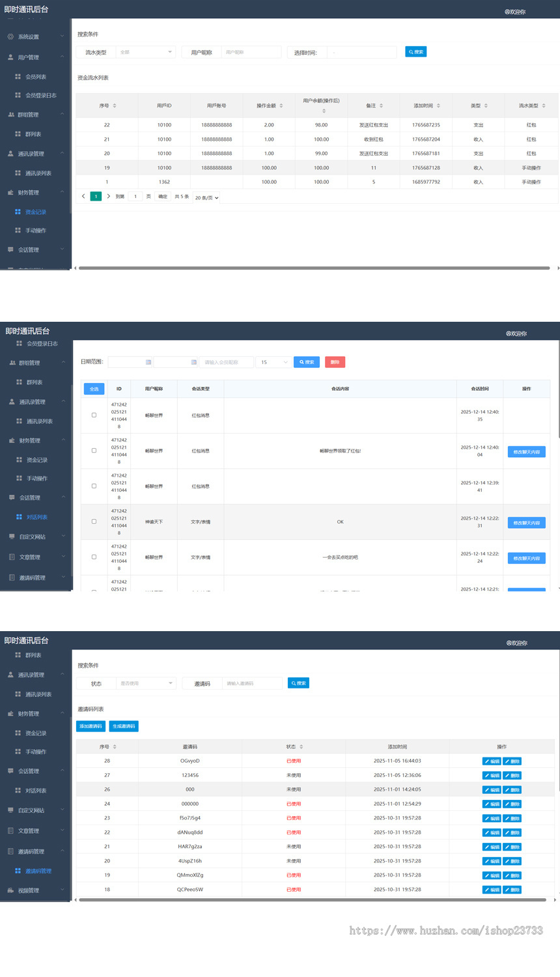Sort invitation table by 序号 arrows

pos(115,747)
